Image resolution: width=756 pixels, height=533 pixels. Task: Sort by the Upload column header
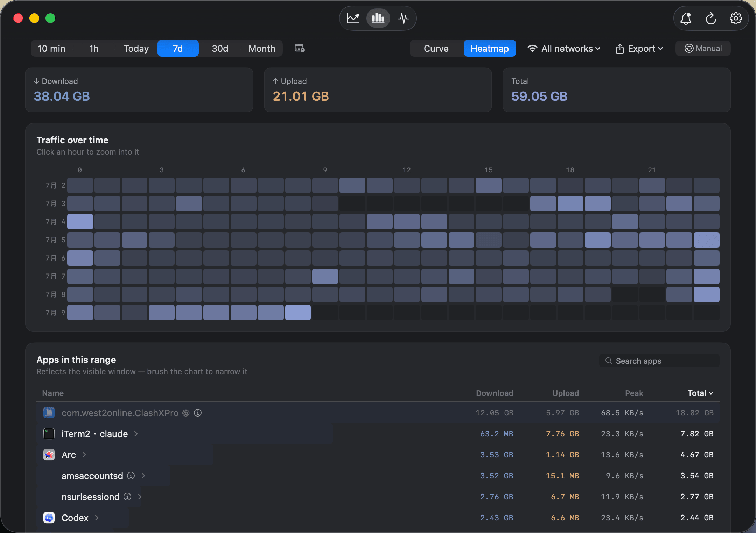point(566,393)
